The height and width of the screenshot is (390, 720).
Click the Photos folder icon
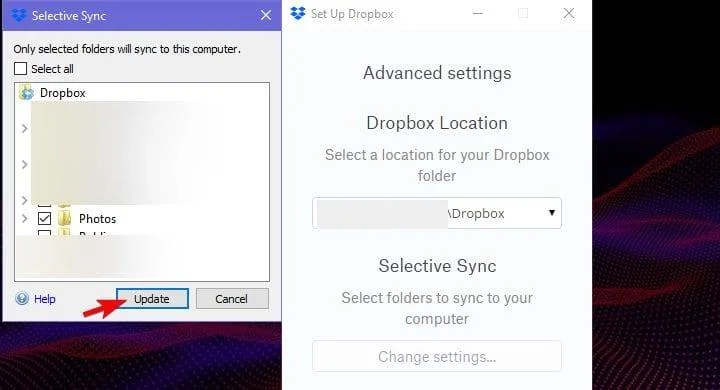pos(65,218)
